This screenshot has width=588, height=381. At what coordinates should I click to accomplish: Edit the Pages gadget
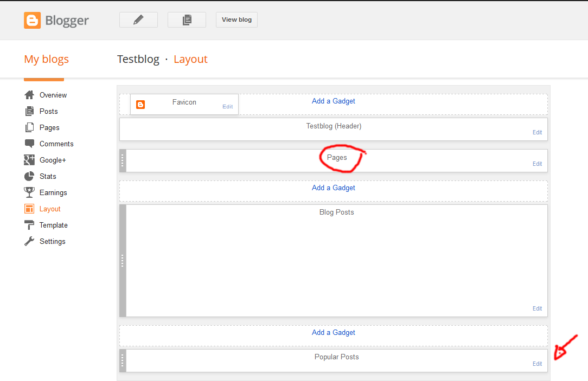pos(537,164)
